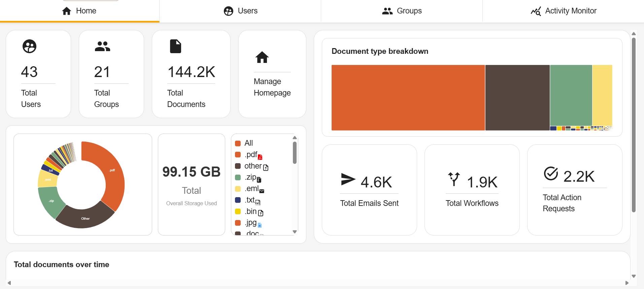Toggle the All legend entry

coord(248,143)
